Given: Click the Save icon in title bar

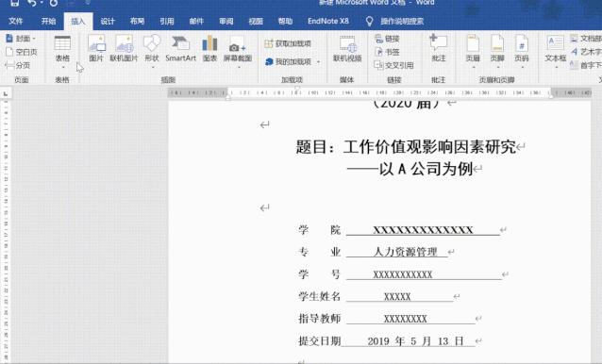Looking at the screenshot, I should [x=15, y=3].
